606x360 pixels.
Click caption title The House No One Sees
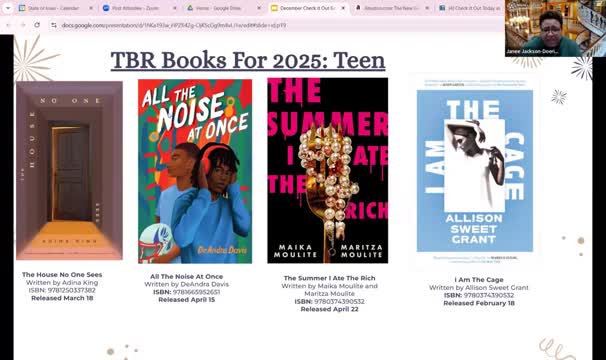pyautogui.click(x=62, y=275)
